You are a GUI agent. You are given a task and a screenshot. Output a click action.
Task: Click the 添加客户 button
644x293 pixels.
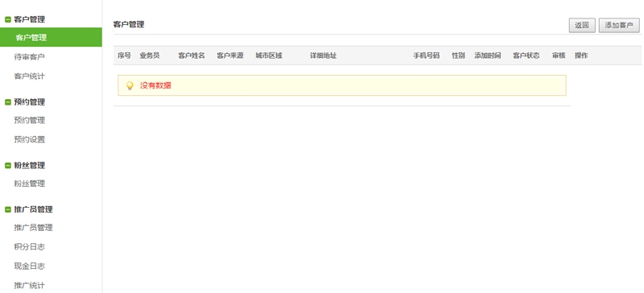pyautogui.click(x=619, y=26)
